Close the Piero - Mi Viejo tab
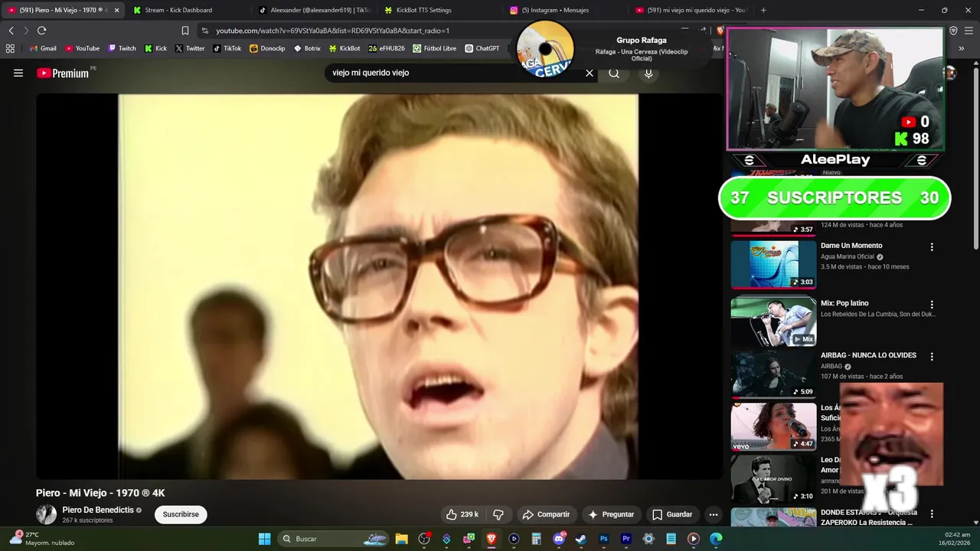 (116, 10)
